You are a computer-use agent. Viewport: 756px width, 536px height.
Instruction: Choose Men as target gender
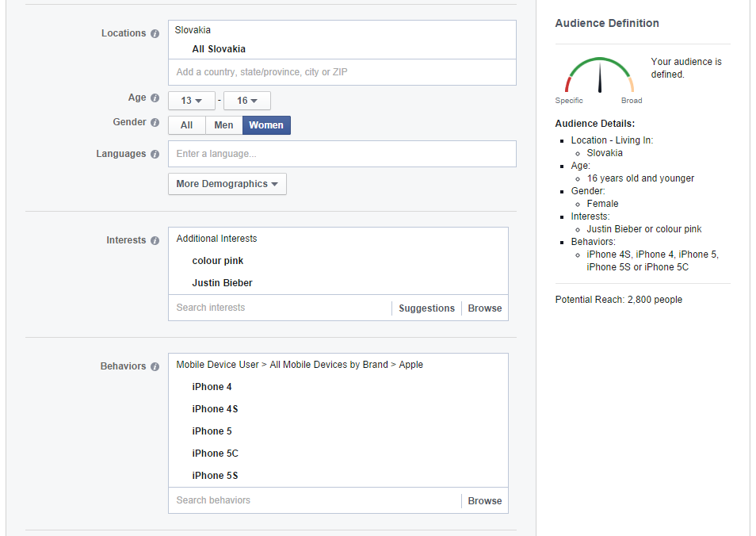pyautogui.click(x=223, y=125)
